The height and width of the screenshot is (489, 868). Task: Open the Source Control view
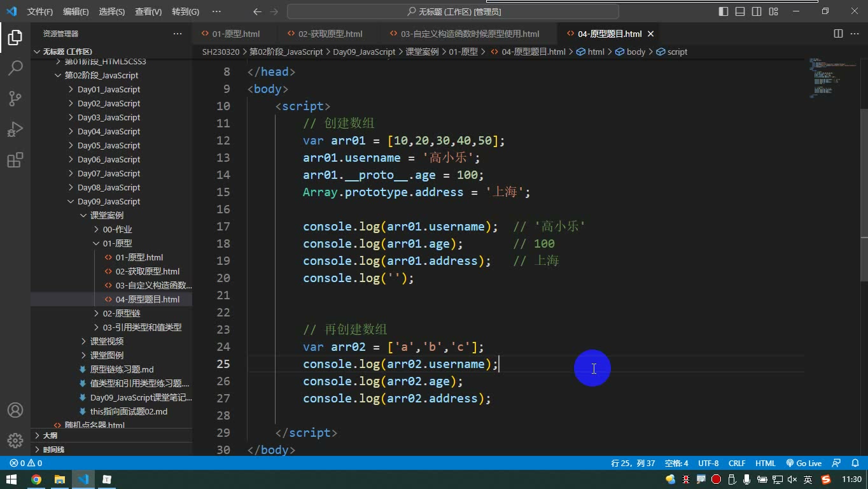[x=15, y=99]
